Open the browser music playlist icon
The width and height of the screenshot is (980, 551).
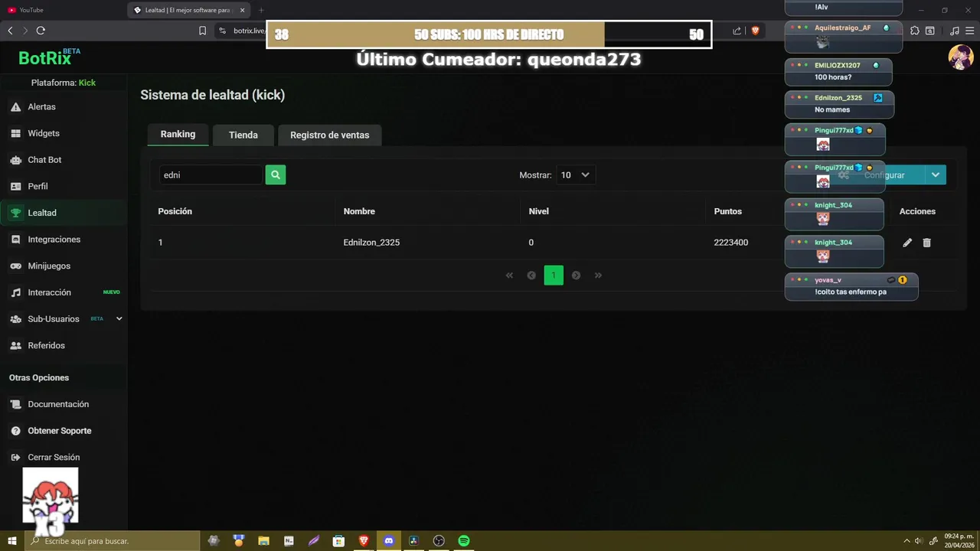(954, 31)
